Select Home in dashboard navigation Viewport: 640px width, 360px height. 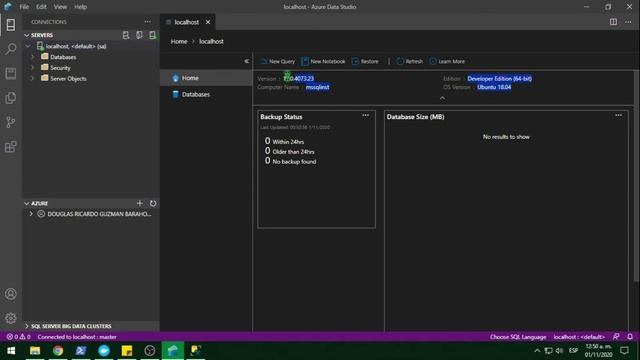206,78
